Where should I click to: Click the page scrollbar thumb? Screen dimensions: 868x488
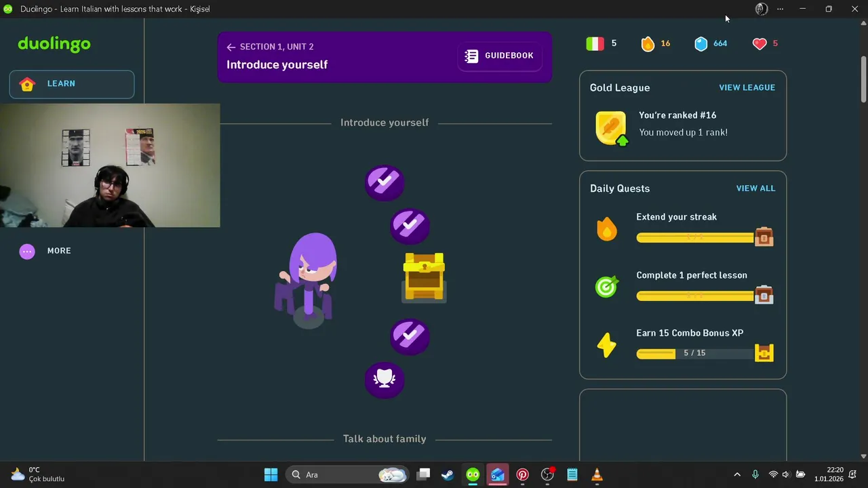point(863,80)
